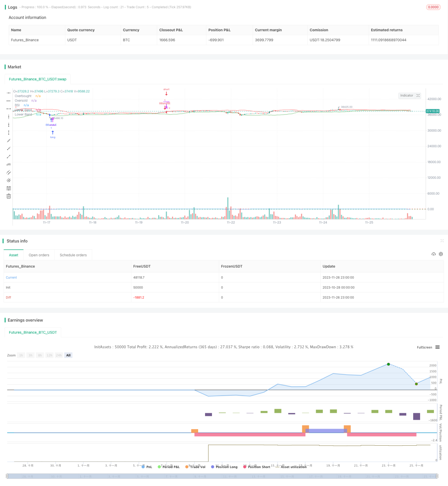This screenshot has height=486, width=448.
Task: Switch to the Schedule orders tab
Action: click(73, 255)
